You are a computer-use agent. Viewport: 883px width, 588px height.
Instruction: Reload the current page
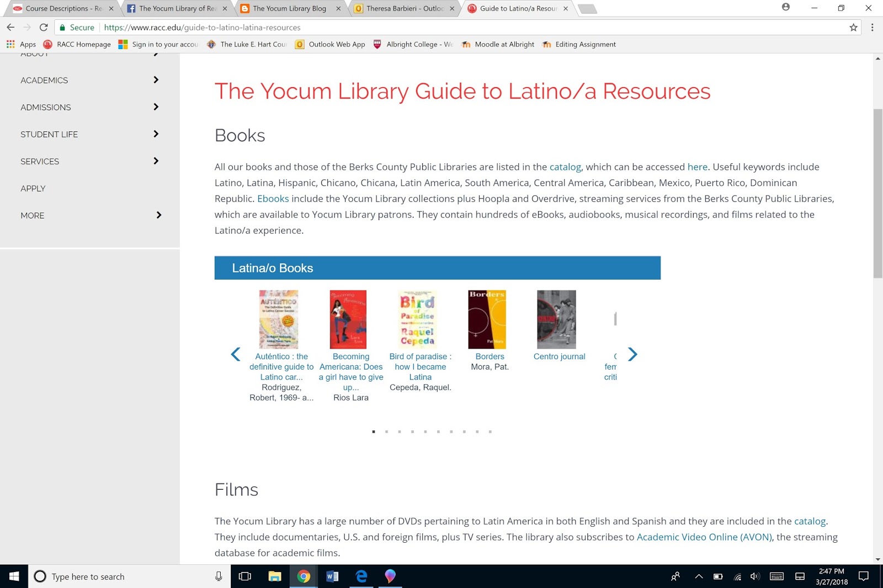(44, 27)
